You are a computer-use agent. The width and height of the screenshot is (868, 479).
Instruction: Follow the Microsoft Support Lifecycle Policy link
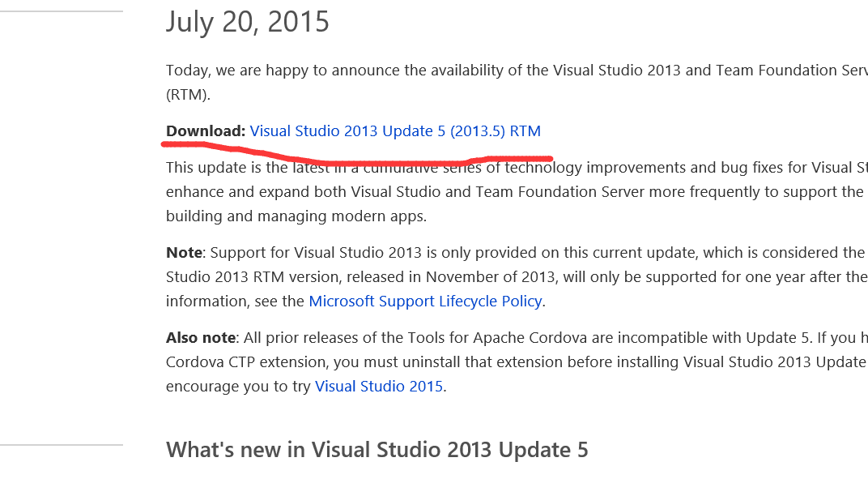click(x=425, y=302)
